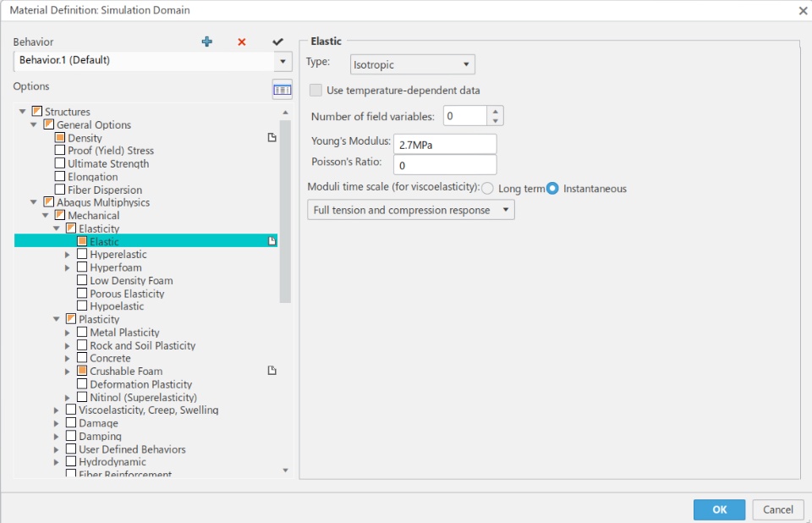Image resolution: width=812 pixels, height=523 pixels.
Task: Expand the Concrete node
Action: [x=68, y=358]
